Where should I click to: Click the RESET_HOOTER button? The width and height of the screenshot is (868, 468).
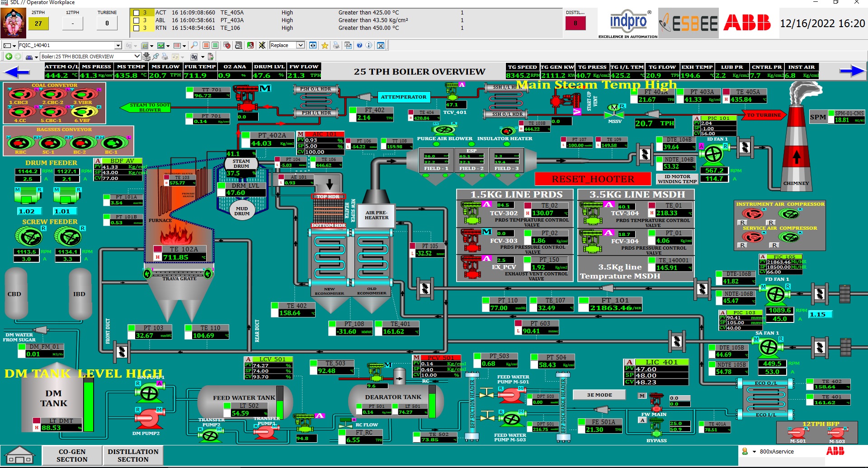coord(593,179)
